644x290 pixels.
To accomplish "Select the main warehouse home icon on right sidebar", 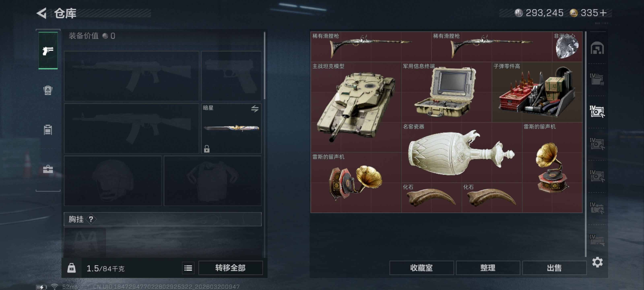I will pos(597,48).
